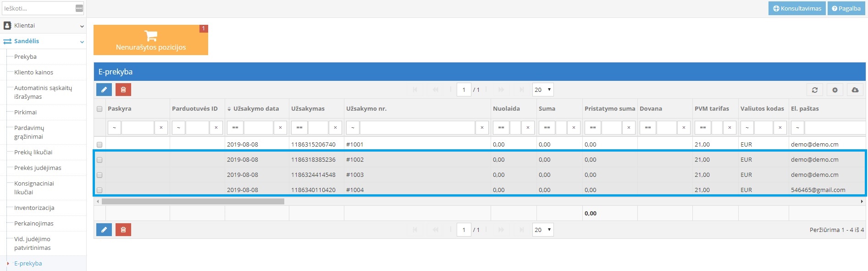The width and height of the screenshot is (868, 271).
Task: Open Prekių likučiai in the sidebar
Action: click(x=33, y=152)
